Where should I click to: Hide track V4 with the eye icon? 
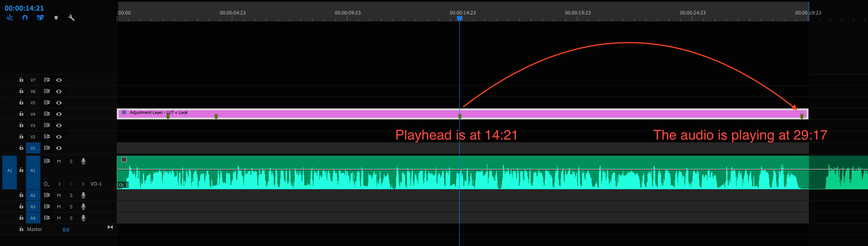pos(59,114)
